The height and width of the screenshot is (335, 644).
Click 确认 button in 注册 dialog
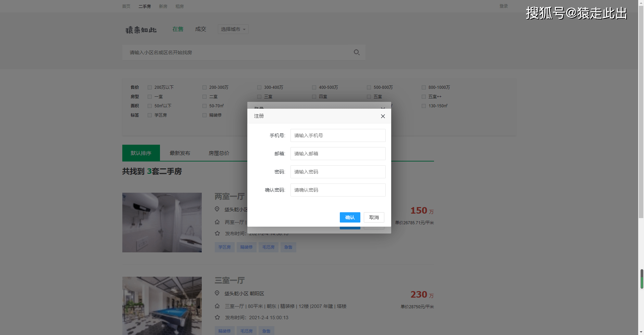coord(350,217)
